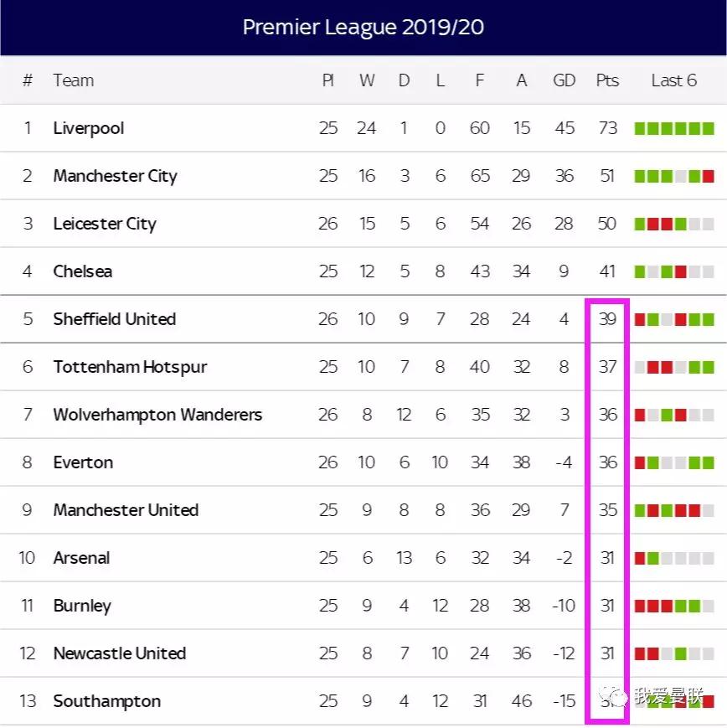Click the Premier League 2019/20 title
Screen dimensions: 727x728
[x=363, y=27]
